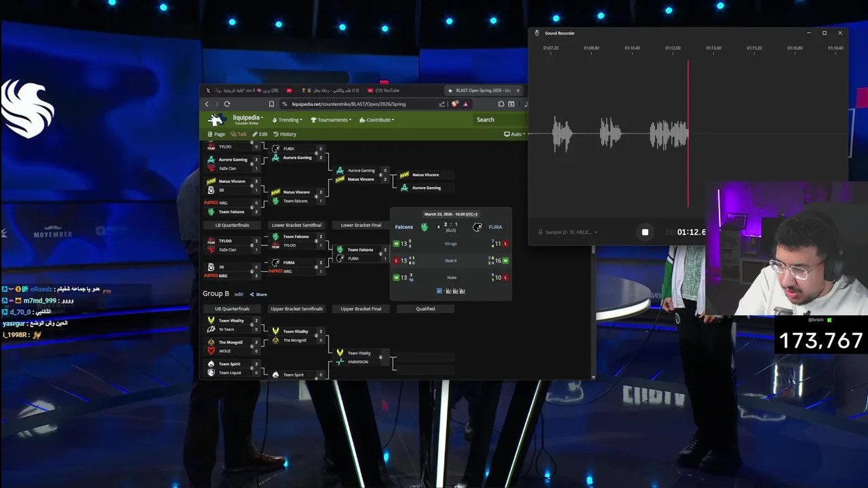Expand the Tournaments menu
The width and height of the screenshot is (868, 488).
331,120
